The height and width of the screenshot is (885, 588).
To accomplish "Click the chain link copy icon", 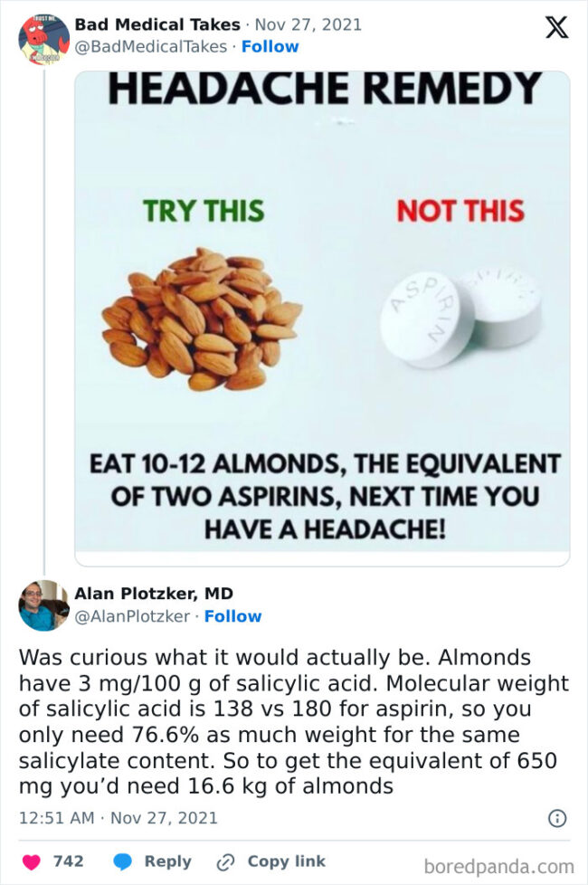I will point(225,861).
